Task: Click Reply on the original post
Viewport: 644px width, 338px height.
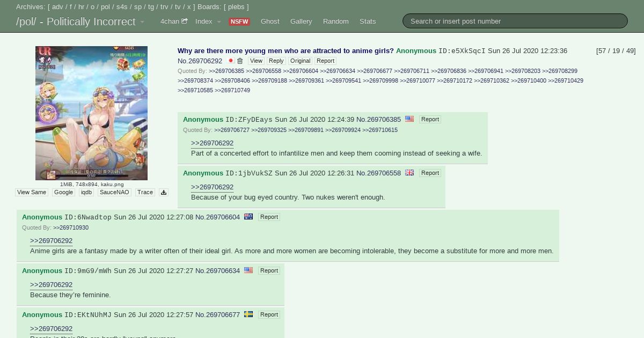Action: [276, 61]
